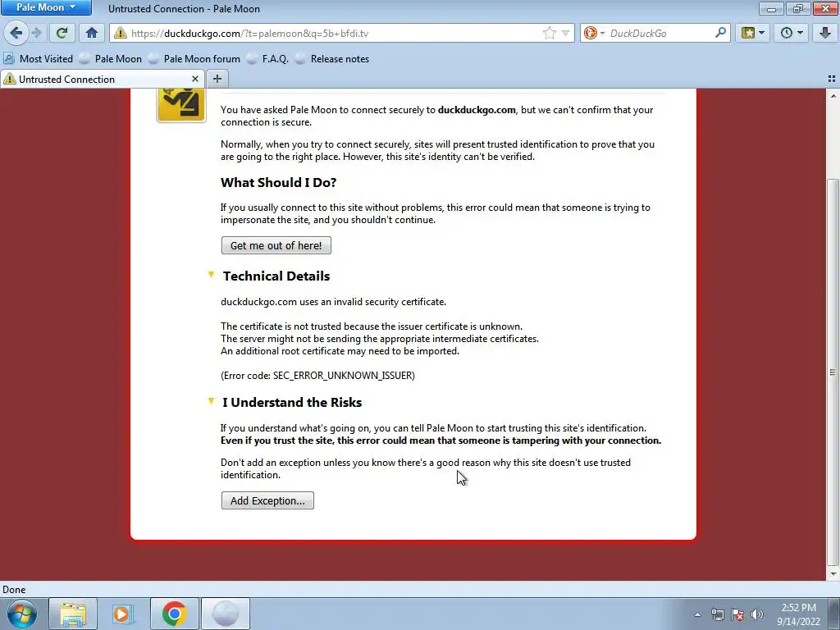Click the warning identity icon in address bar
This screenshot has height=630, width=840.
pyautogui.click(x=120, y=33)
